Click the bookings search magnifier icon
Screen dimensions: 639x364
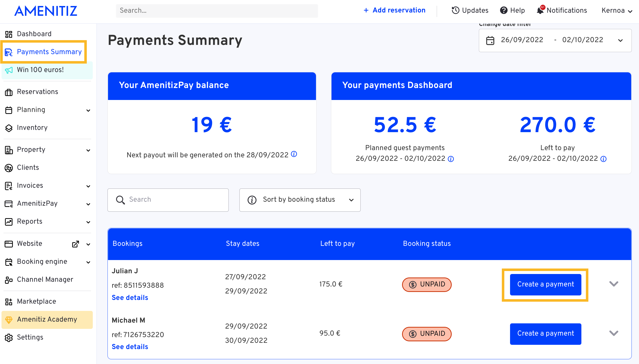tap(120, 200)
